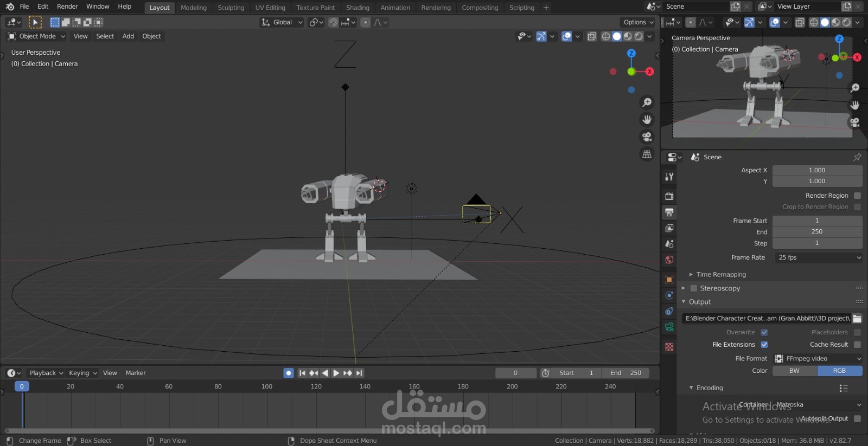Jump to the timeline start frame
This screenshot has width=868, height=446.
(302, 373)
